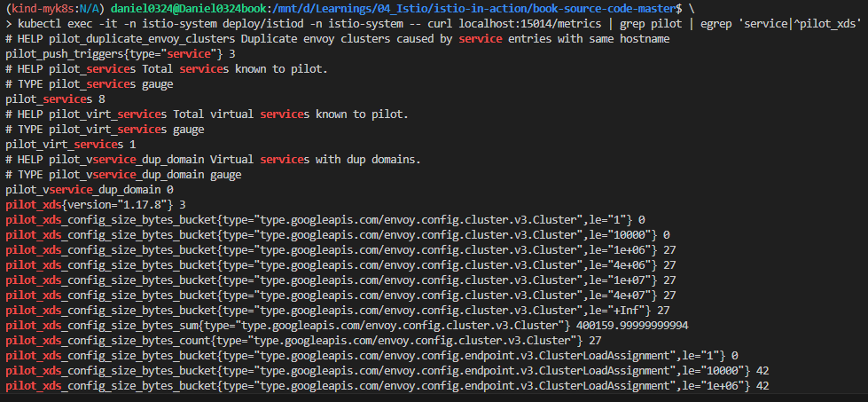Viewport: 868px width, 402px height.
Task: Click the Cluster bucket line with le="1e+07"
Action: tap(340, 280)
